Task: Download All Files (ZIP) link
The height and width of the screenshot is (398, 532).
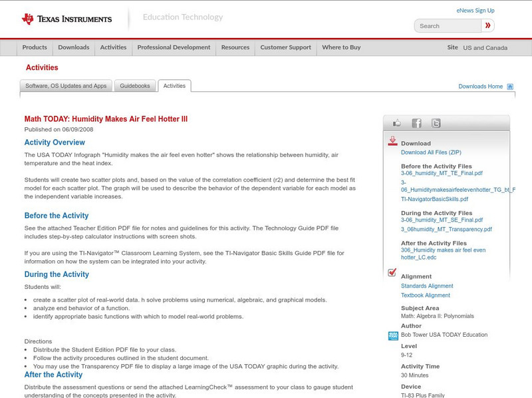Action: click(431, 152)
